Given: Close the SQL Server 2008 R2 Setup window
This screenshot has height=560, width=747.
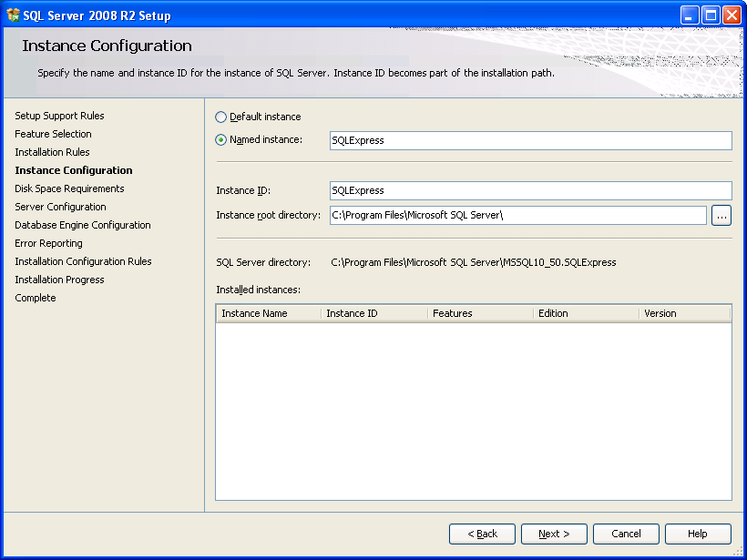Looking at the screenshot, I should [732, 15].
